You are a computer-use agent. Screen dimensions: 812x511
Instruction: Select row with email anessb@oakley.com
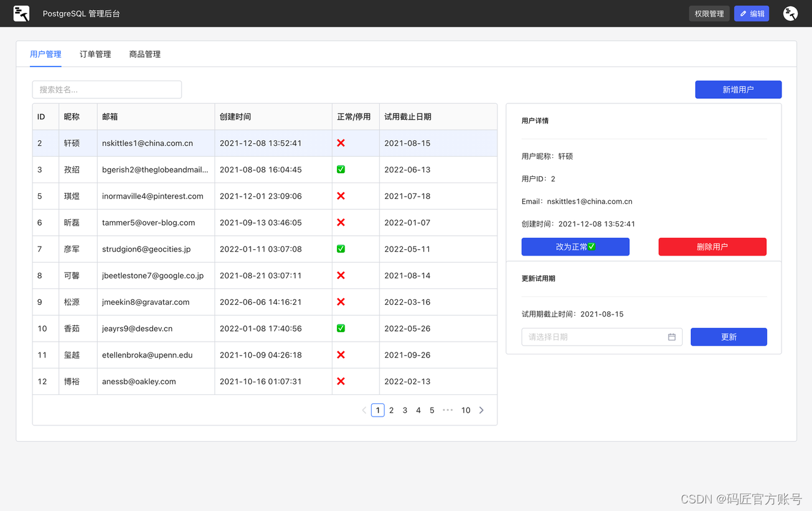point(265,382)
